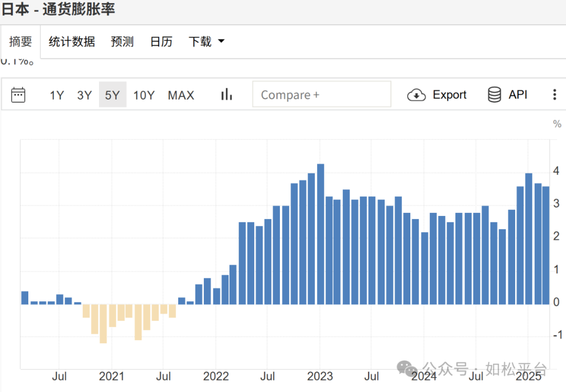Open the 日历 tab
Viewport: 566px width, 392px height.
(x=161, y=42)
